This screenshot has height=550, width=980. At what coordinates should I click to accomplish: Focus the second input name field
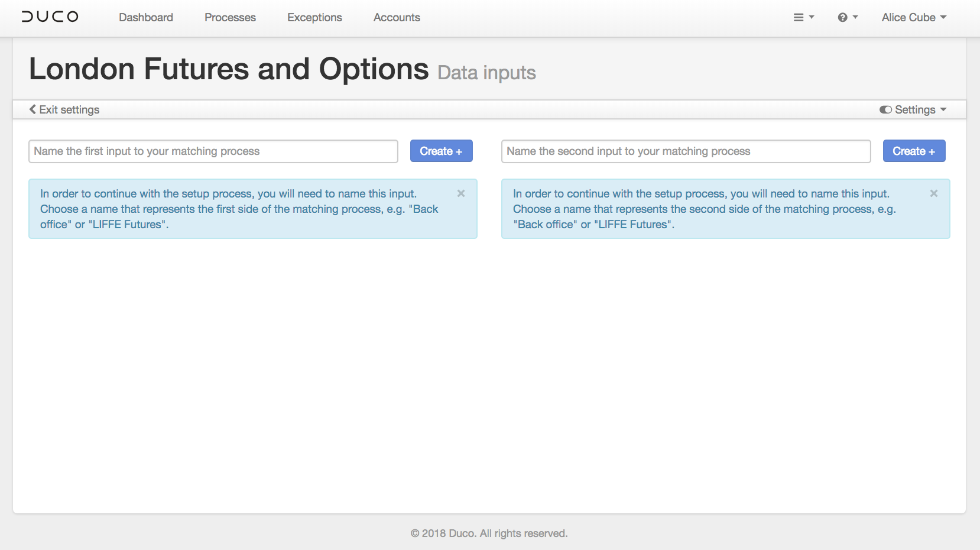[x=686, y=151]
